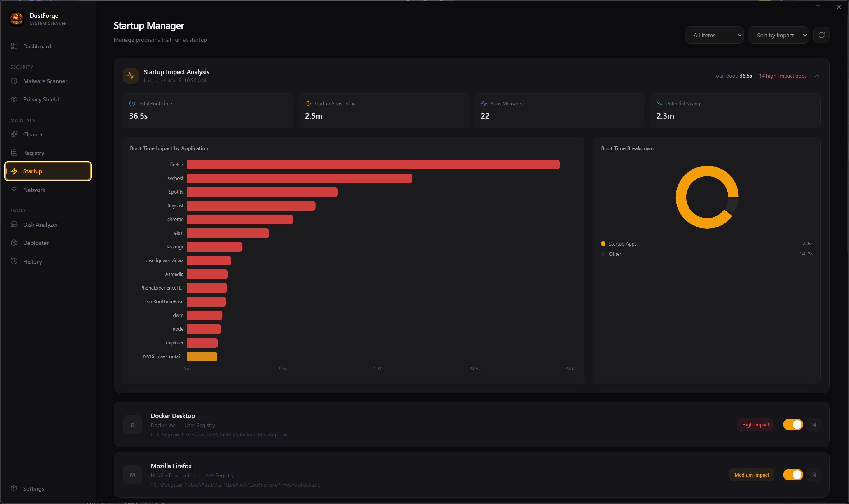Go to the Dashboard menu item

(37, 47)
